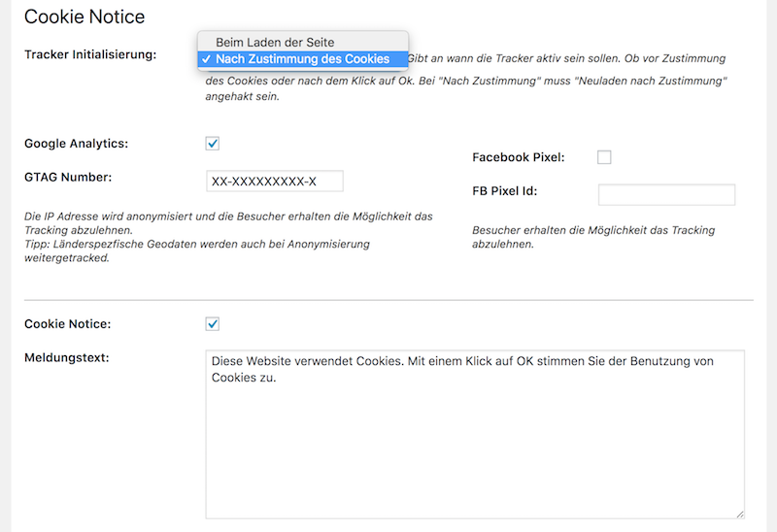Choose "Nach Zustimmung des Cookies" in the dropdown
The width and height of the screenshot is (777, 532).
302,59
